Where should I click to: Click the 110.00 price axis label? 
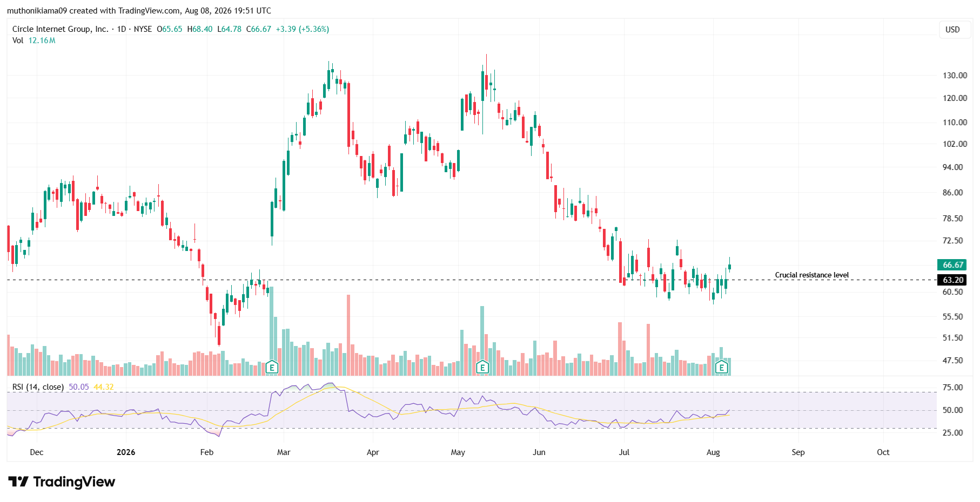click(x=955, y=122)
